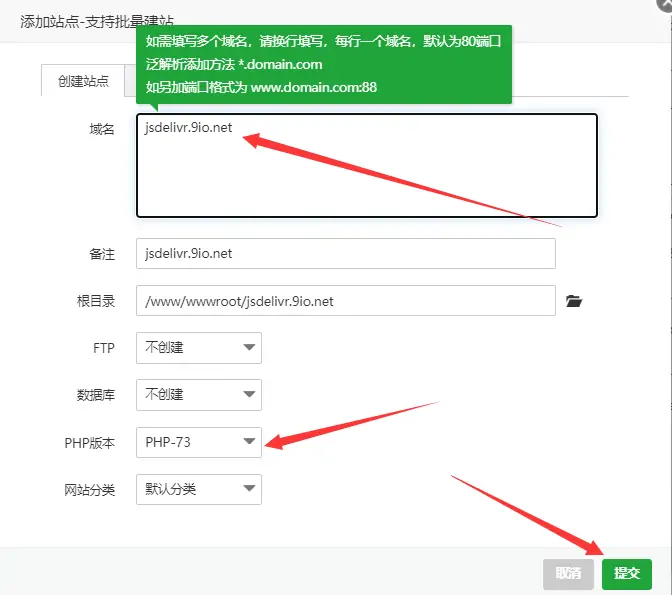Open the FTP dropdown

point(199,348)
